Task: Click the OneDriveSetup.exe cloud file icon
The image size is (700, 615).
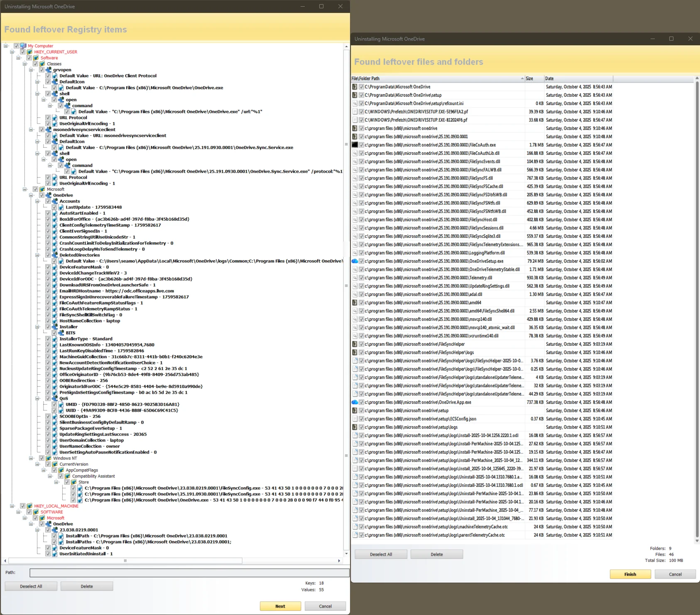Action: tap(355, 261)
